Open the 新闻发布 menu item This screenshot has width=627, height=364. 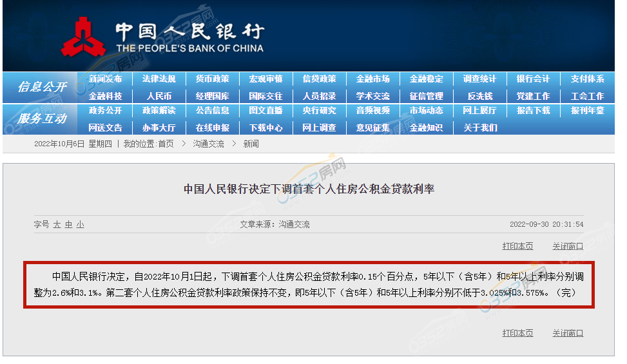pos(105,79)
